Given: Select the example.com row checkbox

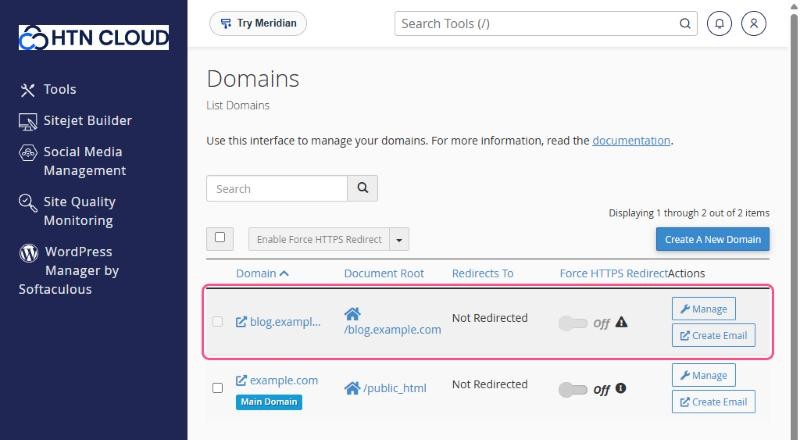Looking at the screenshot, I should pos(217,388).
